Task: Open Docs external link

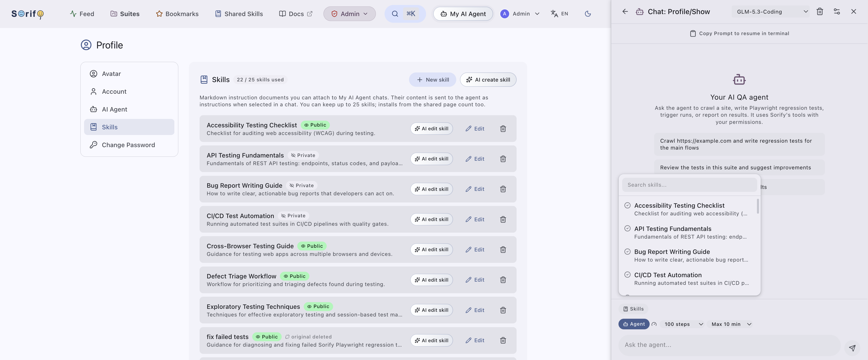Action: tap(296, 14)
